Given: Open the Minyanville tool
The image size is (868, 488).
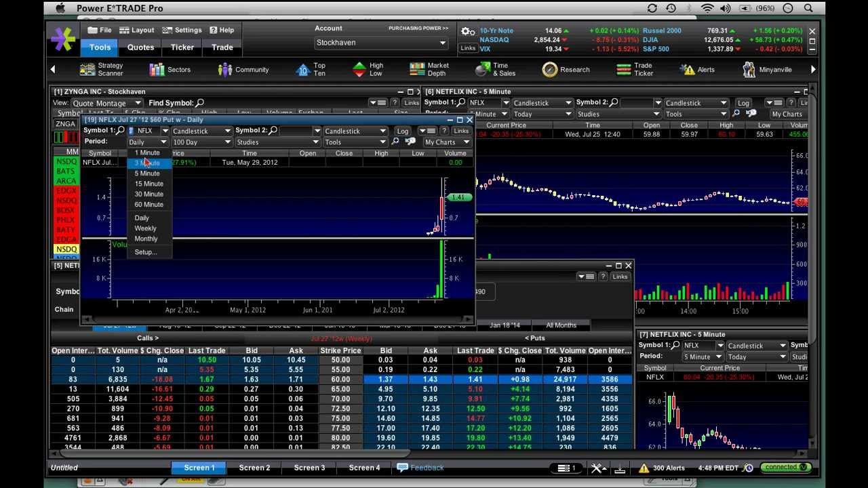Looking at the screenshot, I should tap(767, 69).
